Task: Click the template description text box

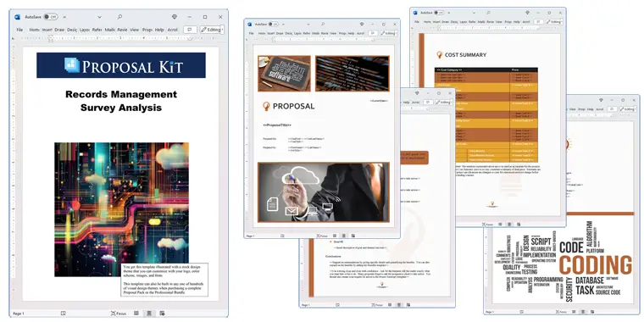Action: tap(164, 280)
